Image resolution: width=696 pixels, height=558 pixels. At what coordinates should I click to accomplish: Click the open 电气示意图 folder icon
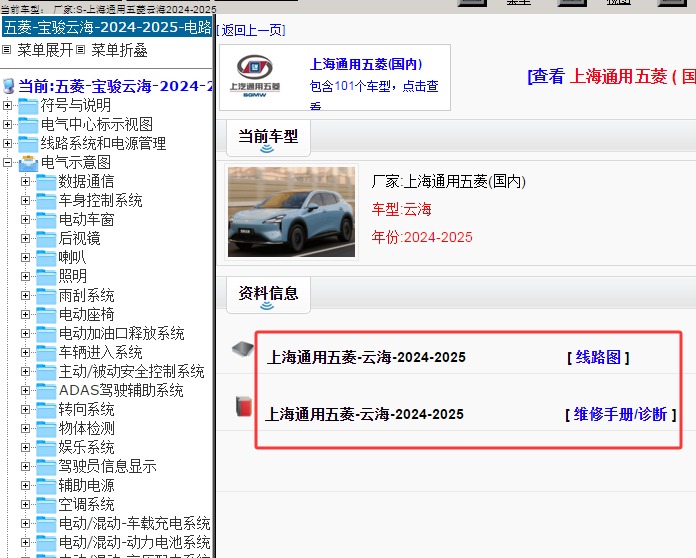point(28,163)
